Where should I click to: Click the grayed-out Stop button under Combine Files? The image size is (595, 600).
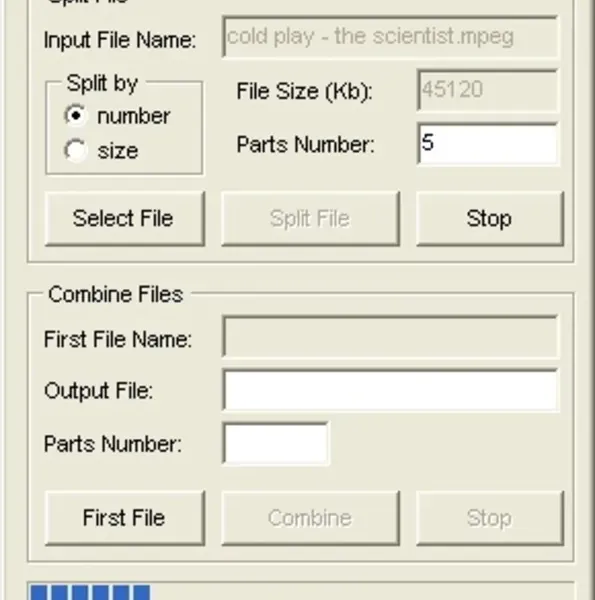490,518
